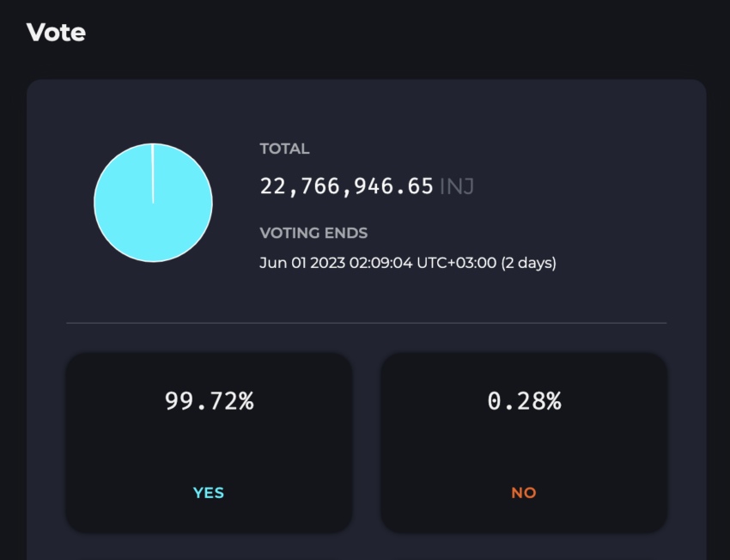Click the YES label in cyan
This screenshot has width=730, height=560.
click(209, 492)
